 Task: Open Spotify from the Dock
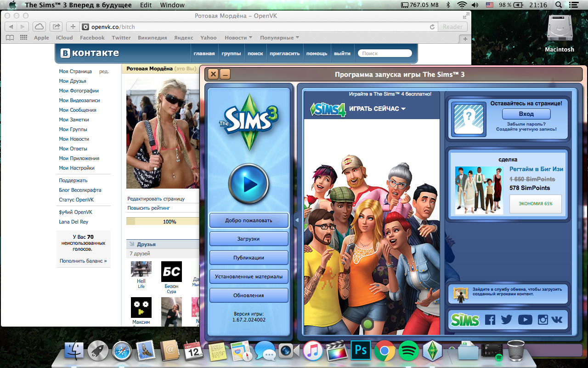[x=408, y=351]
